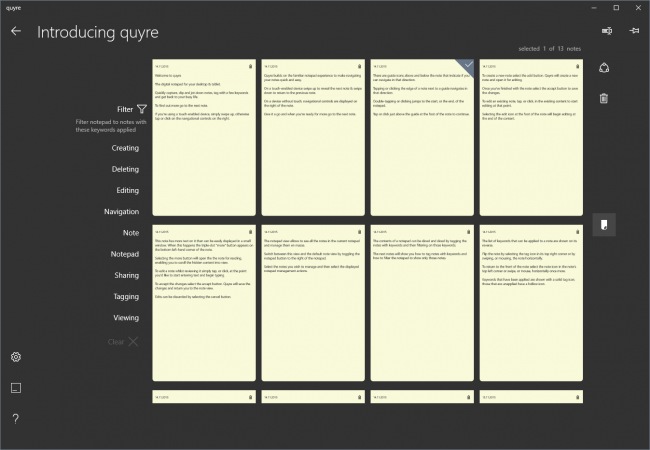Viewport: 650px width, 450px height.
Task: Filter notes by Note keyword
Action: pyautogui.click(x=131, y=233)
